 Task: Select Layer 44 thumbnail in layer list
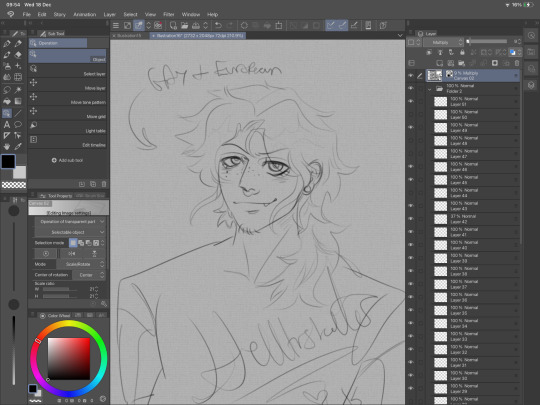[440, 193]
